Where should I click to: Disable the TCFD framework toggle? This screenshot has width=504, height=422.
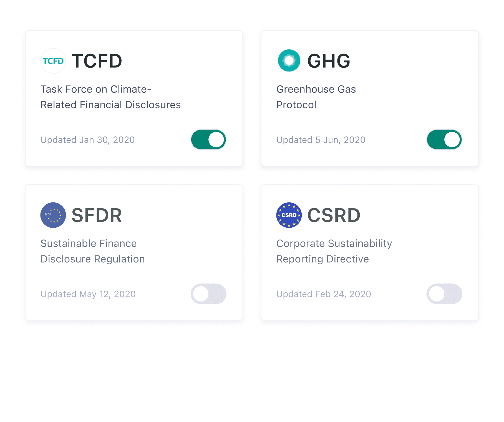point(208,139)
